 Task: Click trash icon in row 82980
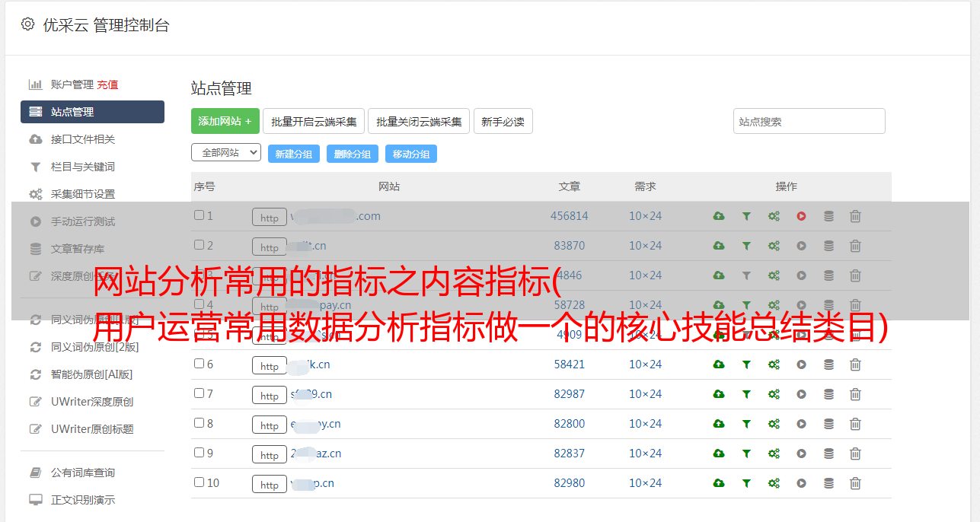pos(855,483)
